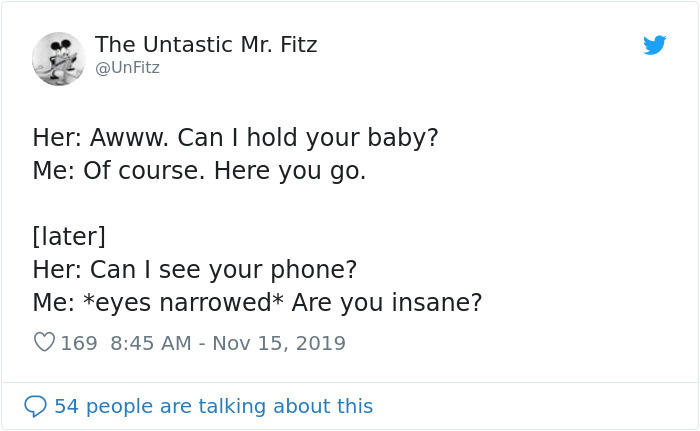
Task: Click the reply speech bubble icon
Action: (x=36, y=406)
